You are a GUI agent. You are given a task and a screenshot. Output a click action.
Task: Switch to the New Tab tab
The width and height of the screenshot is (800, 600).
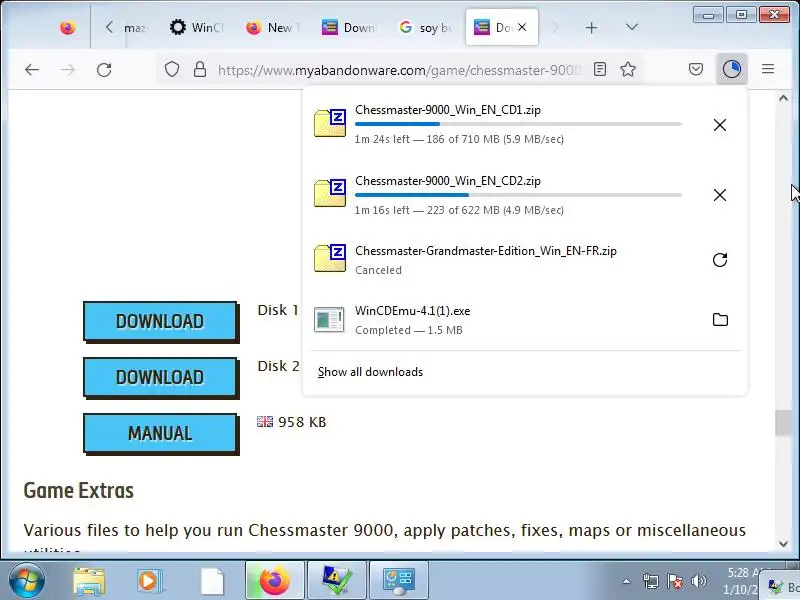coord(270,27)
